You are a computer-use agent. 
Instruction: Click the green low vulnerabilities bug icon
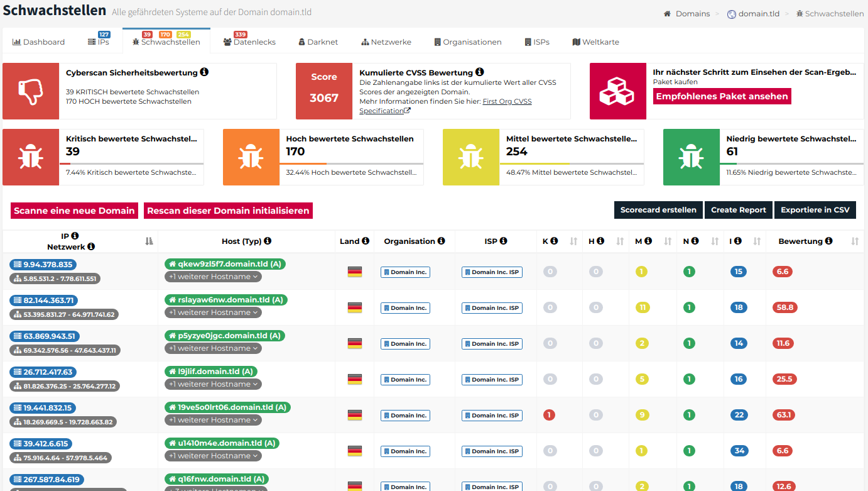(691, 157)
